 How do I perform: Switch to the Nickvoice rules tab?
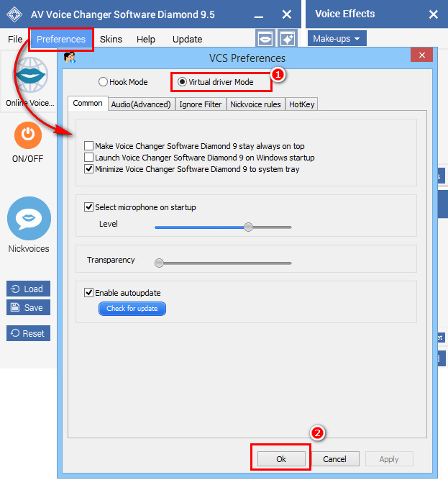[x=255, y=104]
